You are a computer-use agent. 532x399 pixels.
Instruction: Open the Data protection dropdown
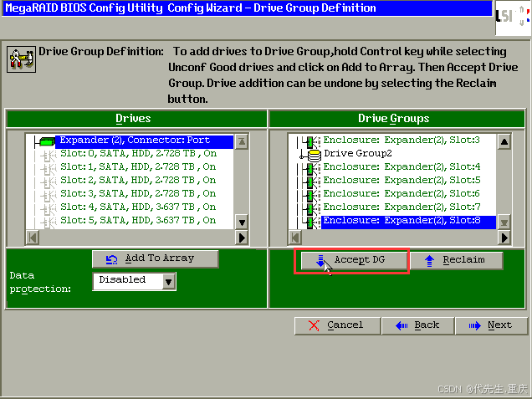click(135, 281)
